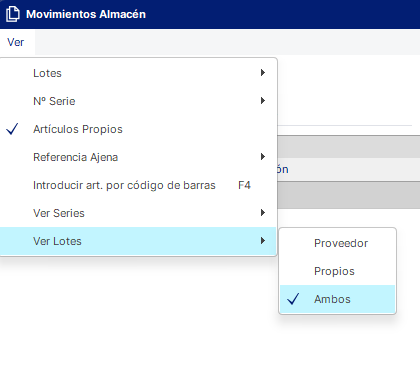
Task: Expand the Lotes submenu arrow
Action: coord(263,73)
